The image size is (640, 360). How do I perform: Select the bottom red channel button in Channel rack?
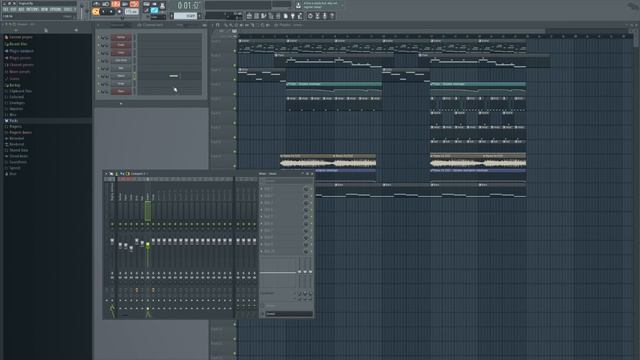pyautogui.click(x=121, y=91)
